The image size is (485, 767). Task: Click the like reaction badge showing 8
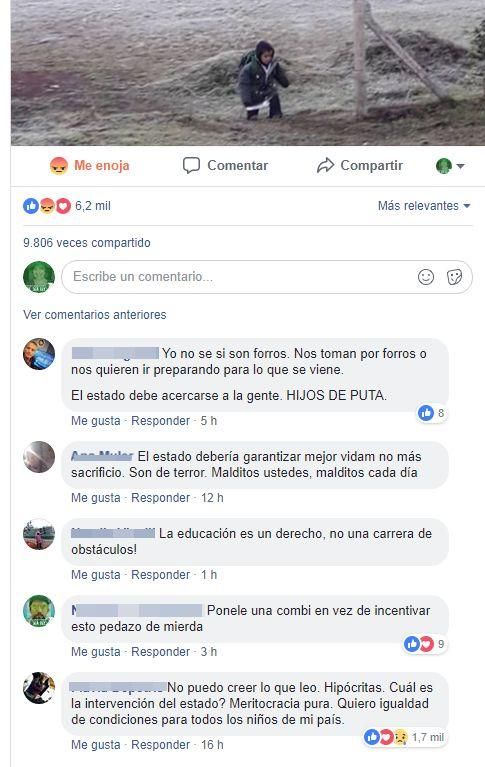432,413
